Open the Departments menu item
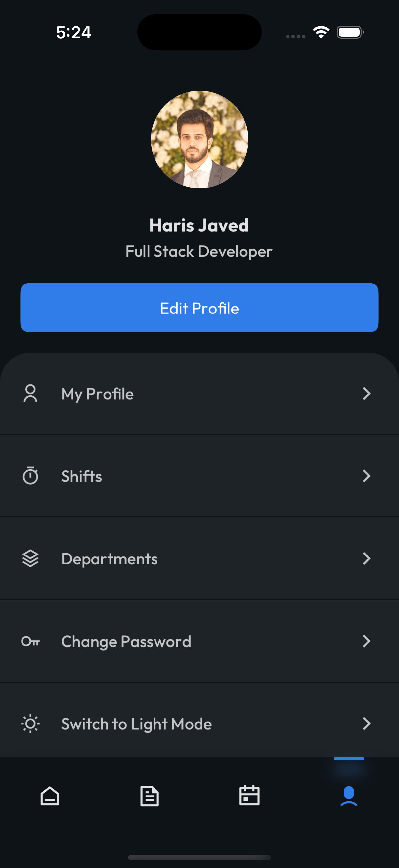The width and height of the screenshot is (399, 868). 110,559
